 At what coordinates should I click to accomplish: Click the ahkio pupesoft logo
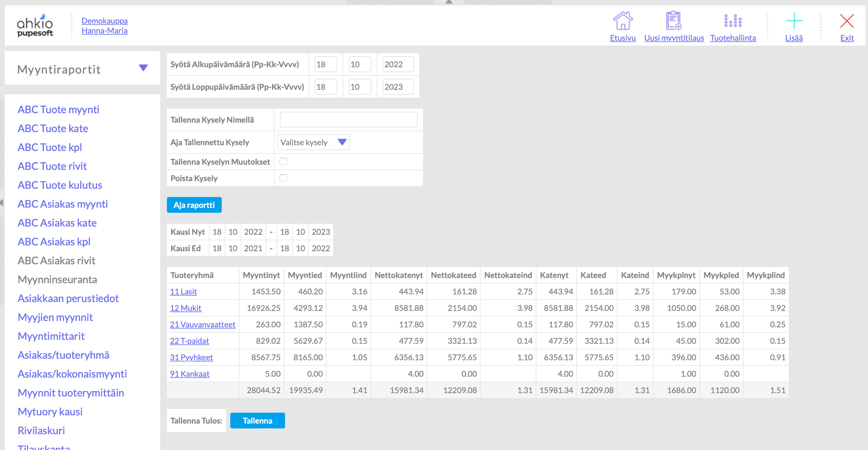click(x=35, y=25)
